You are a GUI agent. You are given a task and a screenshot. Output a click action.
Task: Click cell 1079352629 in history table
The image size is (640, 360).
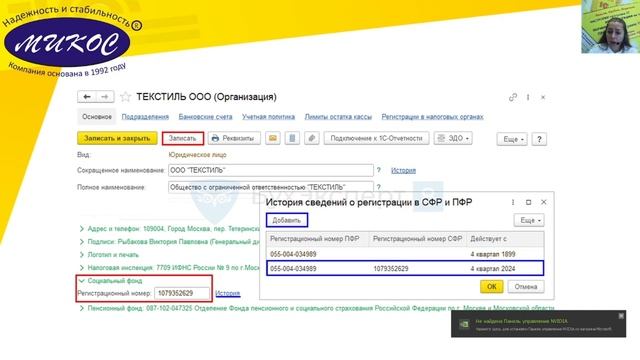pos(391,269)
